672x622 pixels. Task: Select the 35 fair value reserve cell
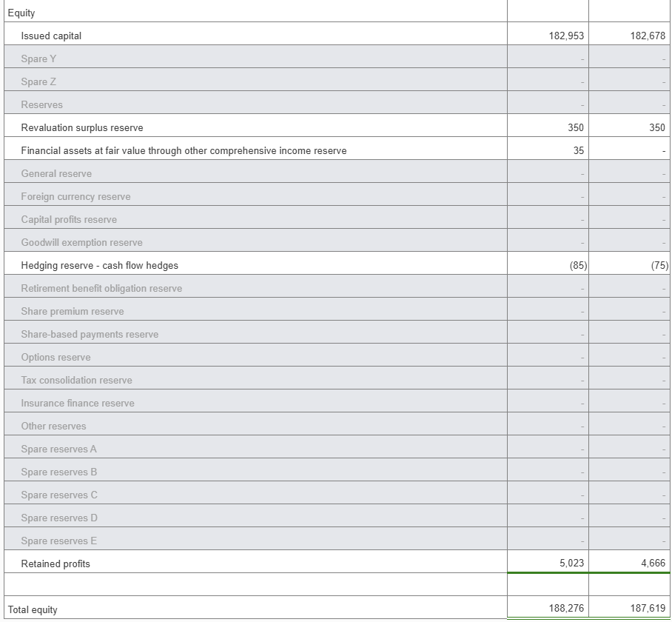[x=578, y=150]
